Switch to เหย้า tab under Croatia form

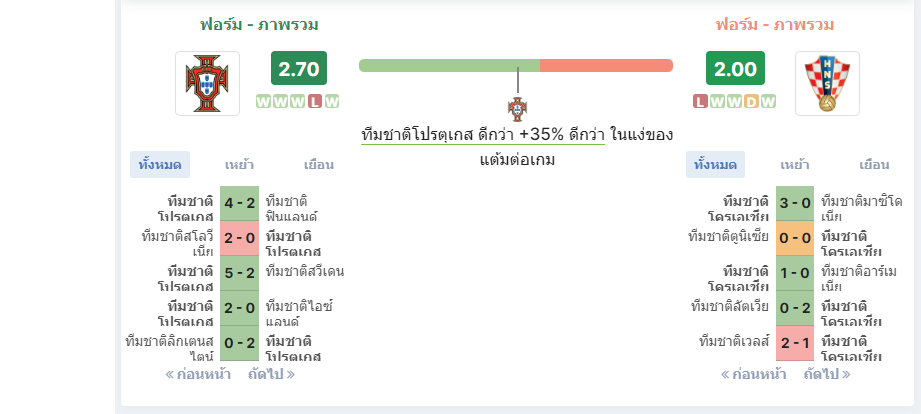point(795,164)
